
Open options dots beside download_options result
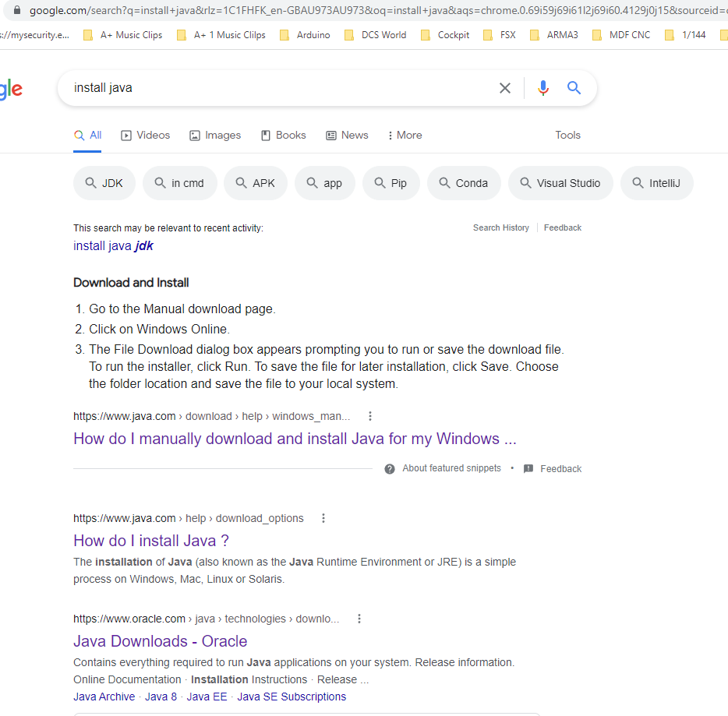pos(323,518)
